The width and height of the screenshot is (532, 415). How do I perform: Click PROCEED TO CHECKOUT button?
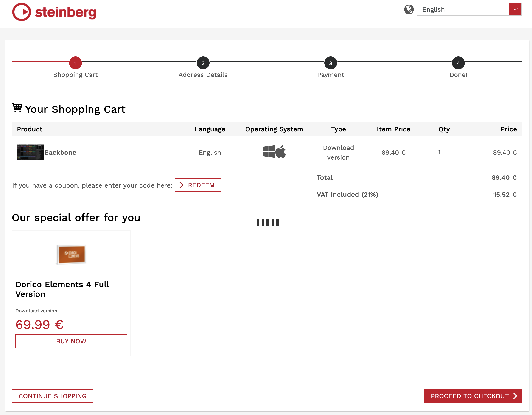tap(473, 396)
